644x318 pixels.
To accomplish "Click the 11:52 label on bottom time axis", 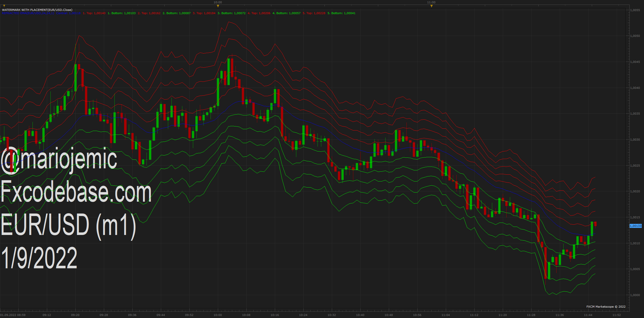I will 617,315.
